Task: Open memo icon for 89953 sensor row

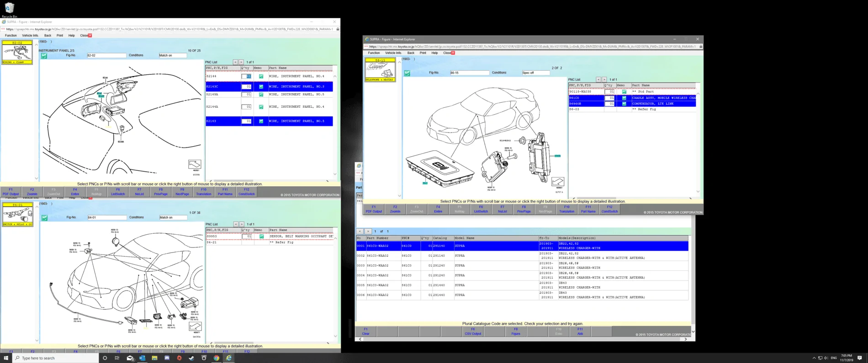Action: [x=261, y=236]
